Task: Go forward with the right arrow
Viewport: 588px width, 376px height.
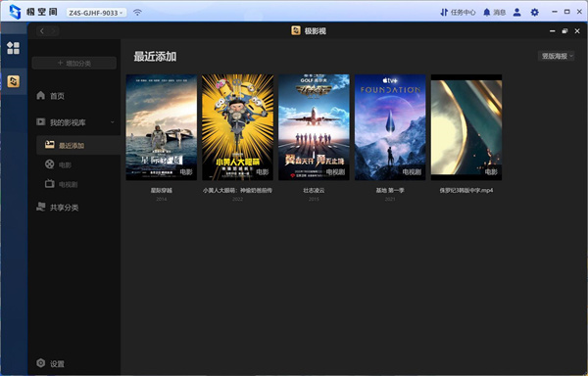Action: (x=53, y=31)
